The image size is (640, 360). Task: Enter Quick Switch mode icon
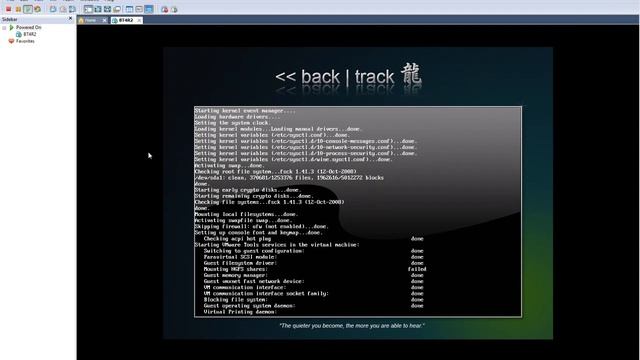pos(98,9)
